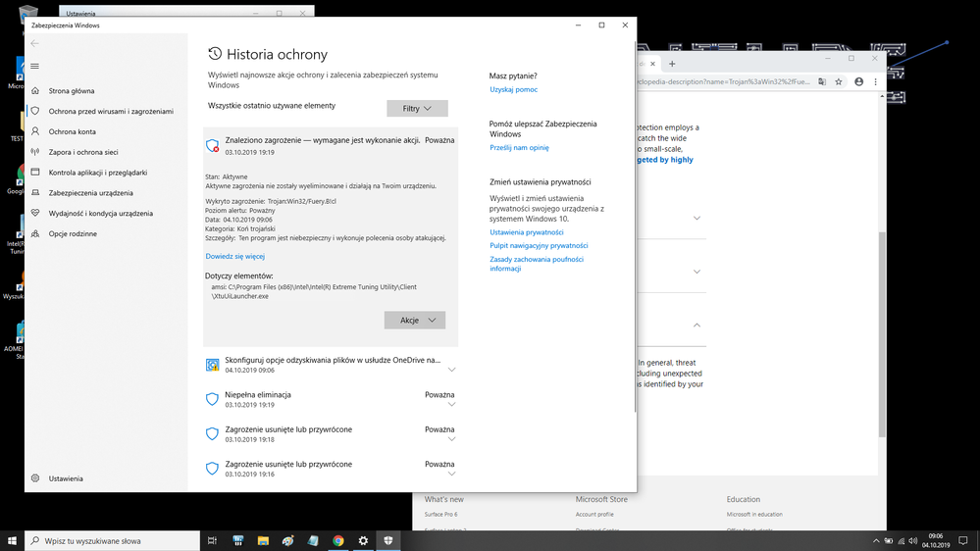Open the browser profile account icon
The height and width of the screenshot is (551, 980).
pyautogui.click(x=858, y=81)
